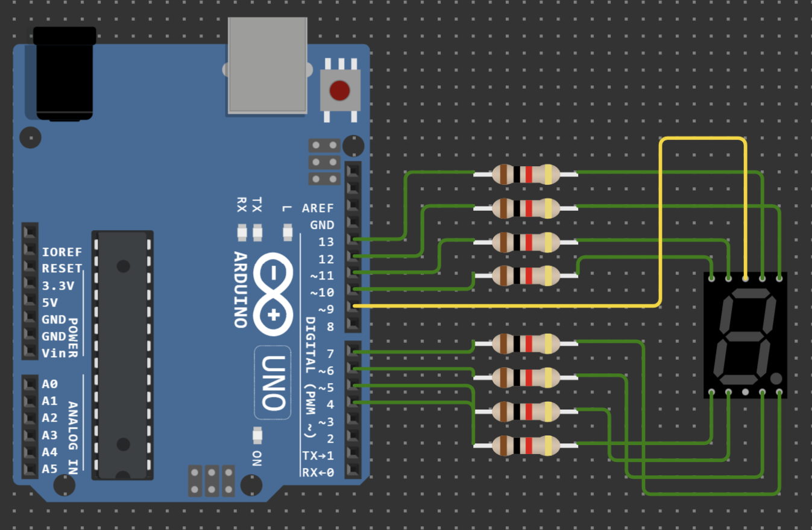Image resolution: width=812 pixels, height=530 pixels.
Task: Click the POWER header label
Action: coord(73,337)
